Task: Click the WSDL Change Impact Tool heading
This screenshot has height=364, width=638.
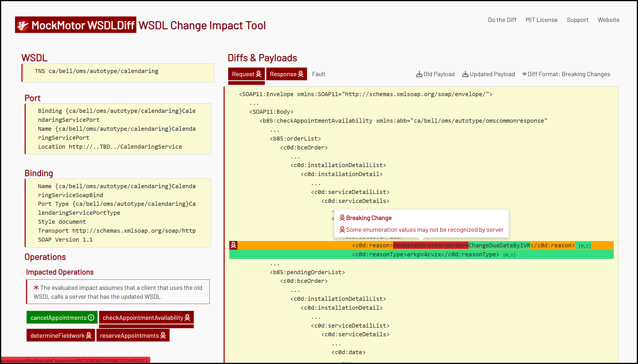Action: [202, 25]
